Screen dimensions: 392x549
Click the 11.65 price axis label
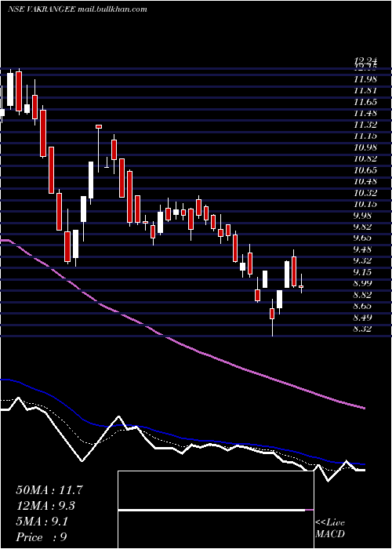click(366, 102)
